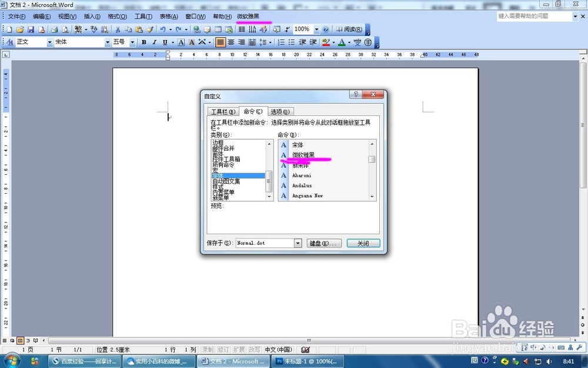Increase the paragraph indent
588x368 pixels.
tap(313, 42)
